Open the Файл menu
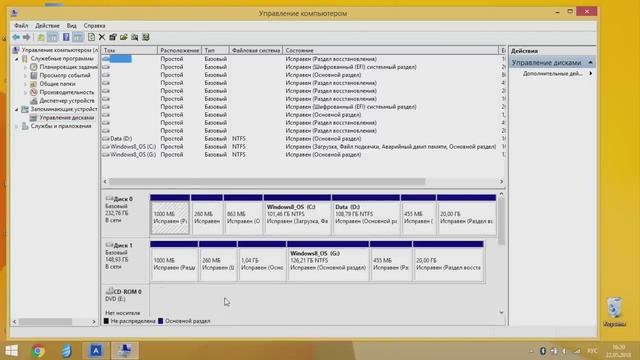 [x=21, y=25]
